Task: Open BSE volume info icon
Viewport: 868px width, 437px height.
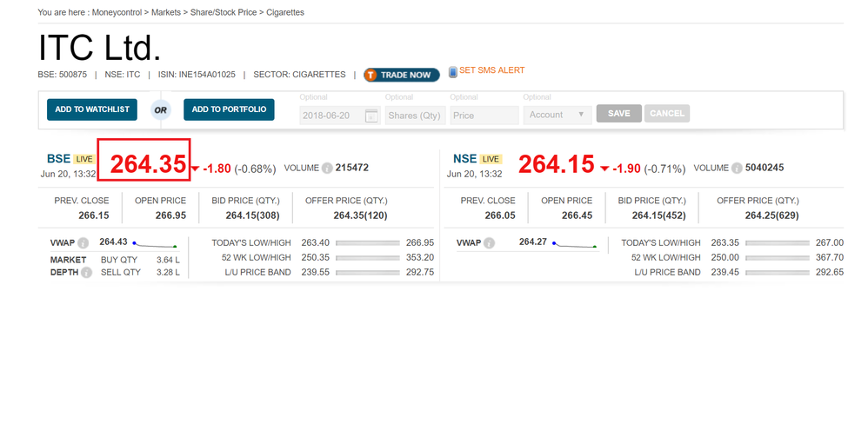Action: (x=327, y=169)
